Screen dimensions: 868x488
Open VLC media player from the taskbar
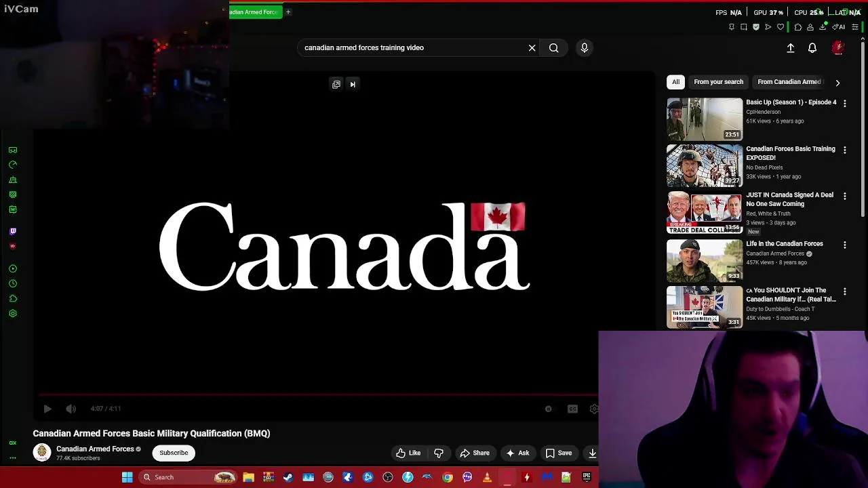coord(487,477)
